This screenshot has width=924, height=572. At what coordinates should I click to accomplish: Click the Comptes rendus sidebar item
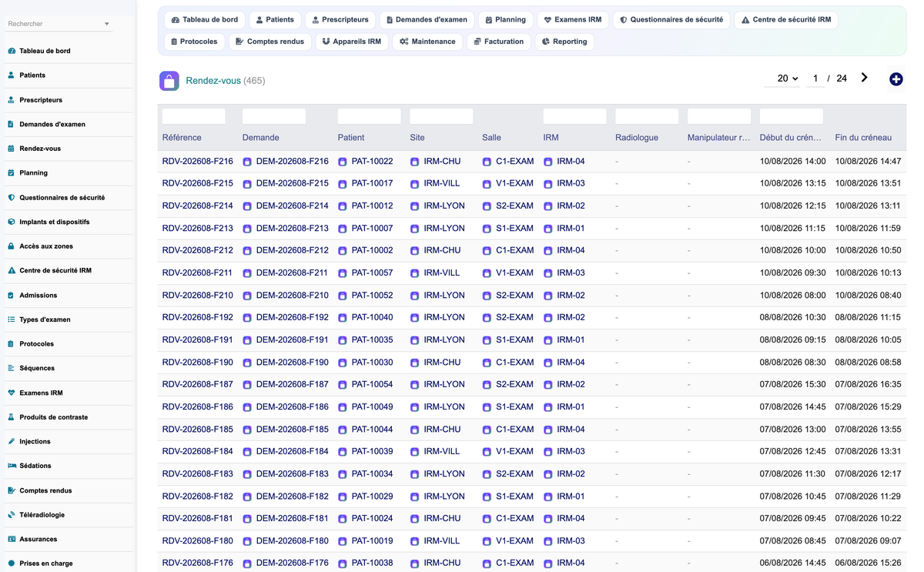coord(68,490)
